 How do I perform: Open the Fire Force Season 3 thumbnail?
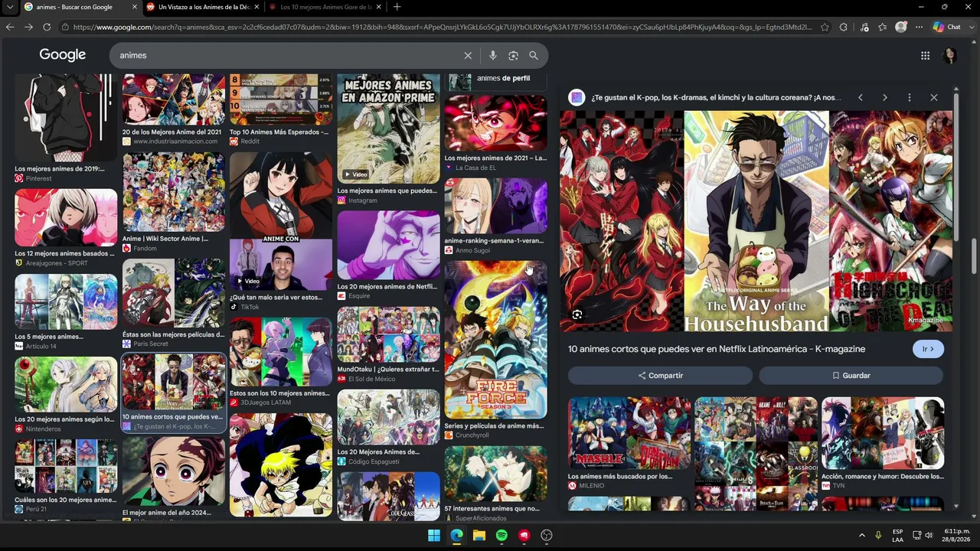pos(495,340)
